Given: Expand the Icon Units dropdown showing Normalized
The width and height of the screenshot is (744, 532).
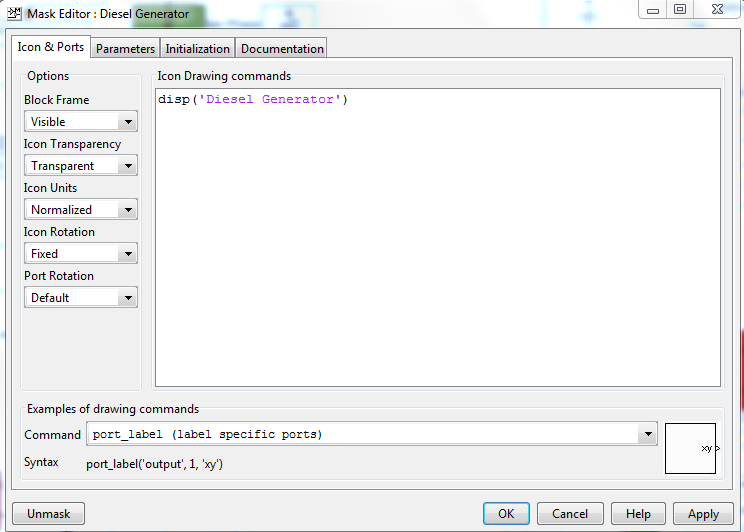Looking at the screenshot, I should click(81, 209).
